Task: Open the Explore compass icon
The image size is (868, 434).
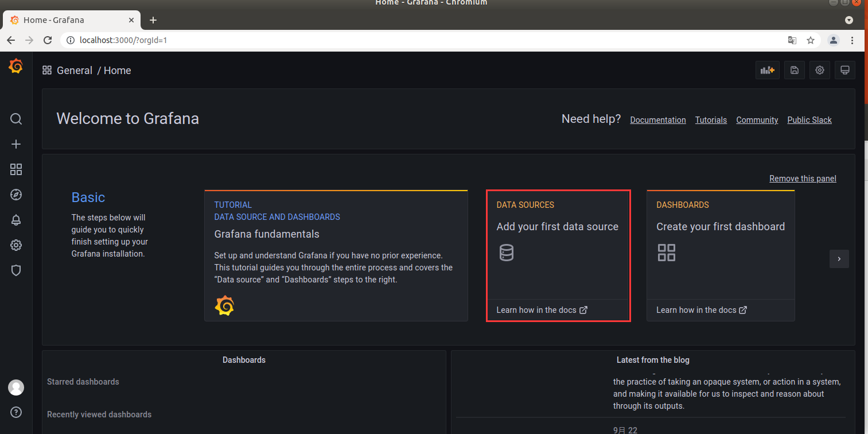Action: pyautogui.click(x=16, y=195)
